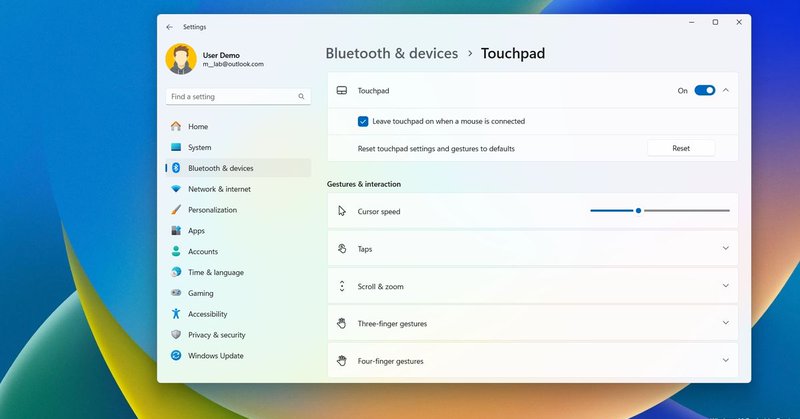Close the Settings window
This screenshot has height=419, width=800.
pos(739,22)
